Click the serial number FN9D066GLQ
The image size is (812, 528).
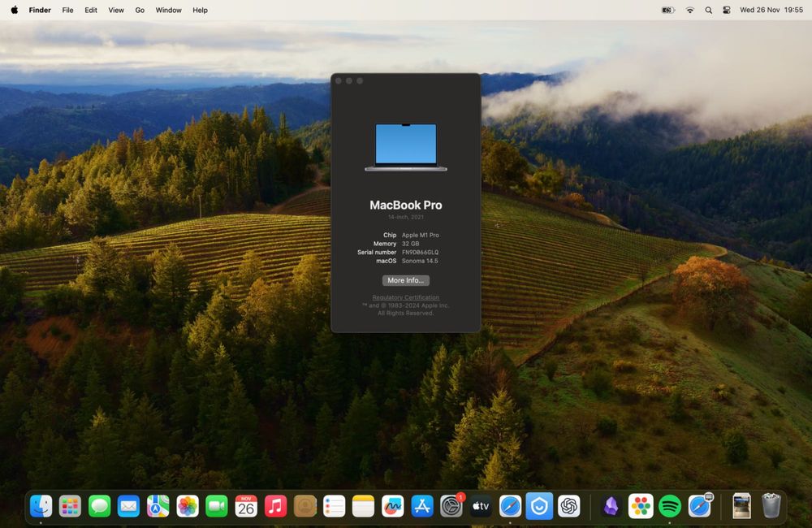click(x=420, y=253)
